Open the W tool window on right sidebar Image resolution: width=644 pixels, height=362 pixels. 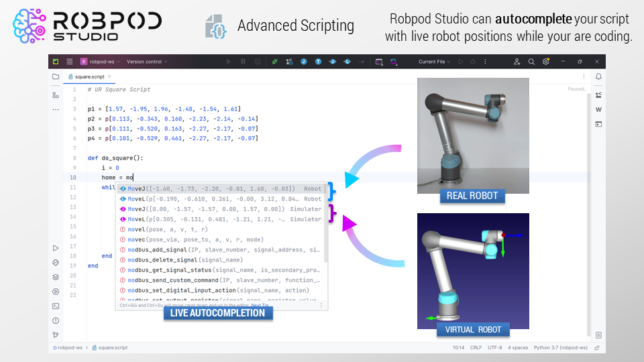click(x=598, y=109)
